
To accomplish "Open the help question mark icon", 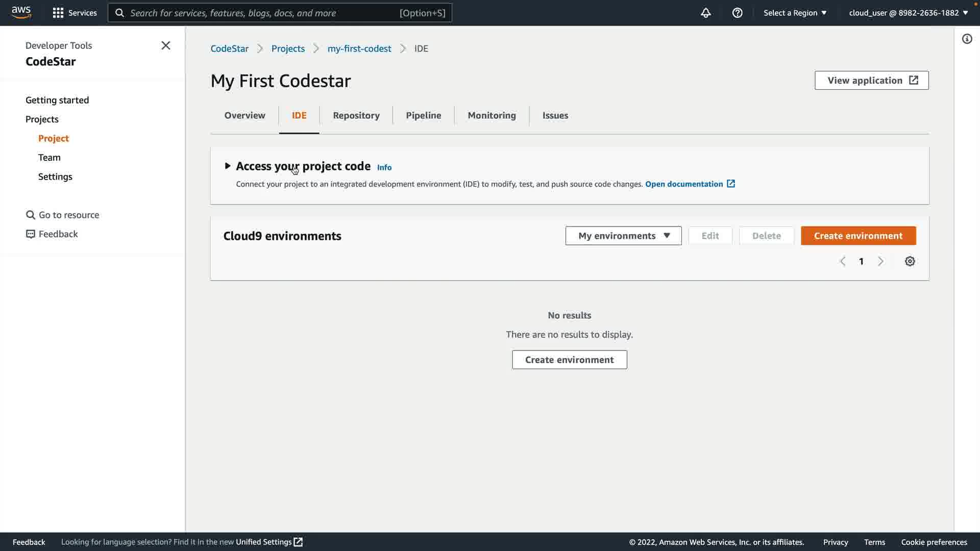I will coord(737,13).
